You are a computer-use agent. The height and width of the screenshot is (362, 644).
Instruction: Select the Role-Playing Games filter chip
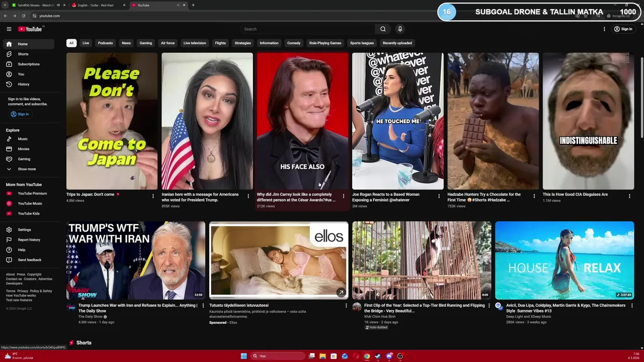(325, 43)
